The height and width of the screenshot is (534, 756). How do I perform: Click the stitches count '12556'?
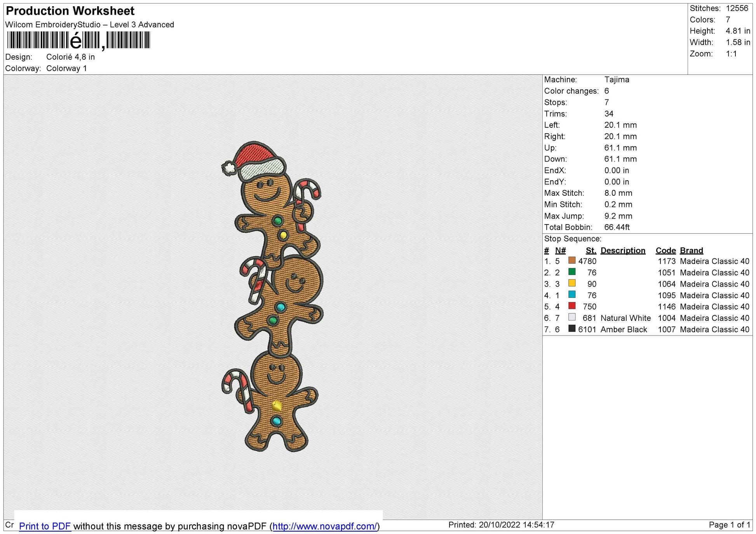click(737, 8)
